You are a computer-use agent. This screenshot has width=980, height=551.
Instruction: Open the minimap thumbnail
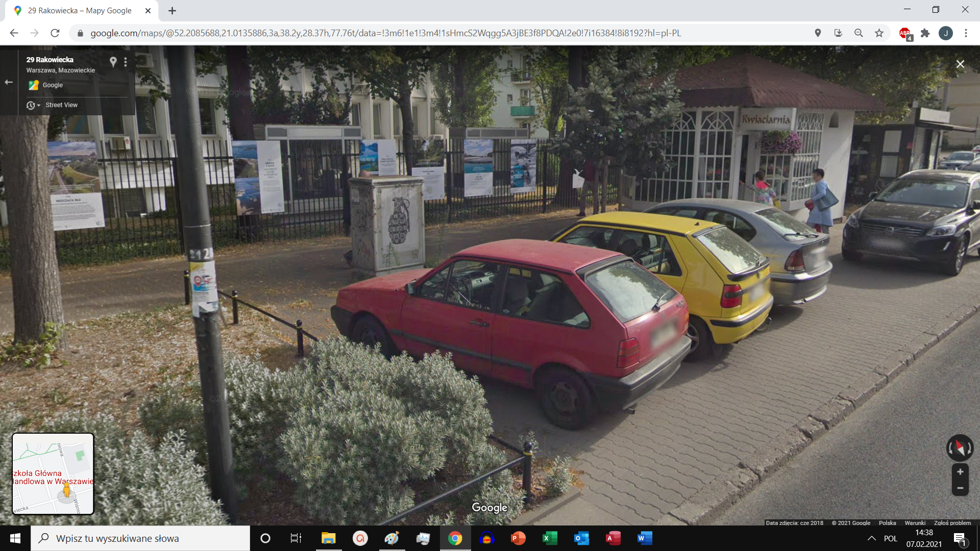tap(53, 474)
